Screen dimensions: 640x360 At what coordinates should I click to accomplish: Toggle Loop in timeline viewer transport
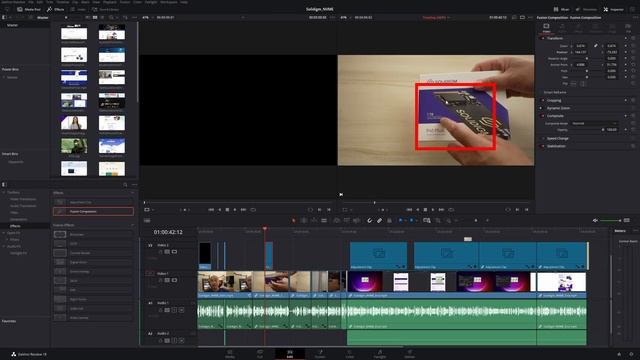(x=451, y=209)
